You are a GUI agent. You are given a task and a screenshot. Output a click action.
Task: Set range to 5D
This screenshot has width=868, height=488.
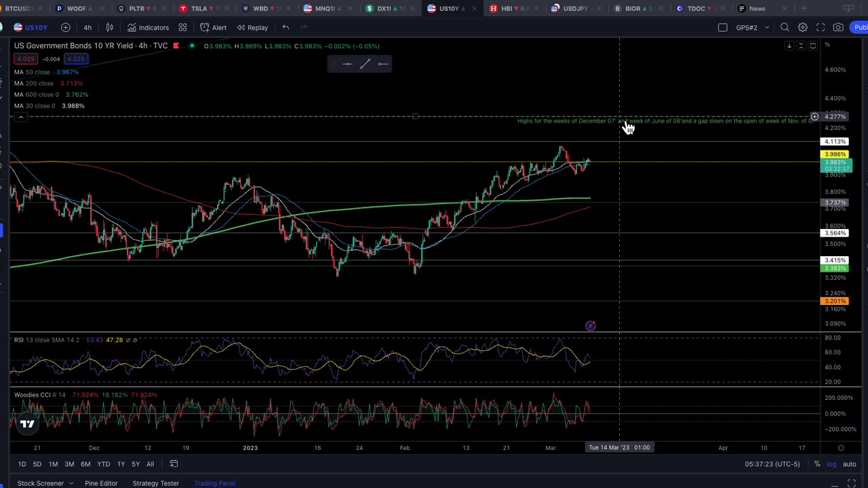(x=37, y=464)
